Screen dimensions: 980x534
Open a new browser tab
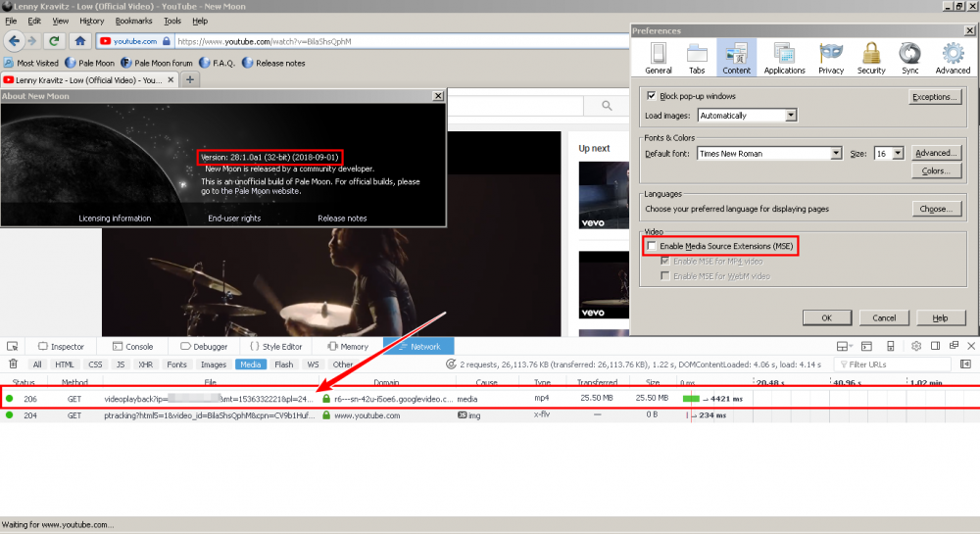(x=190, y=80)
